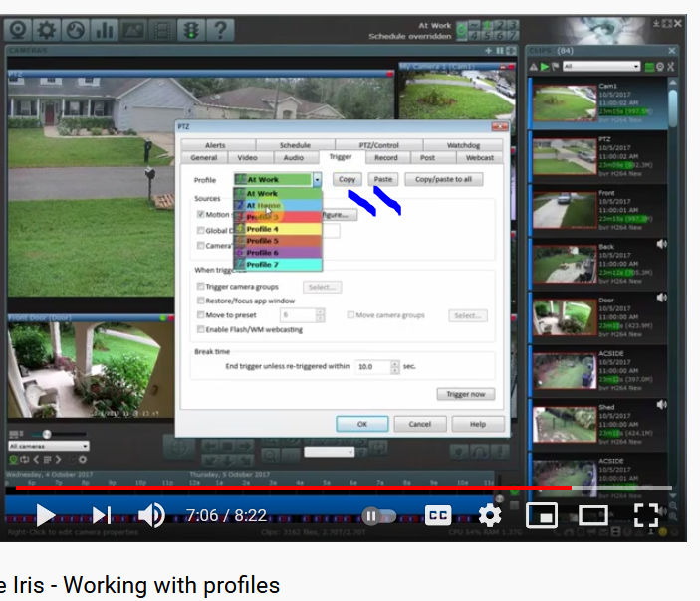Open YouTube player settings gear
Viewport: 700px width, 601px height.
(489, 515)
